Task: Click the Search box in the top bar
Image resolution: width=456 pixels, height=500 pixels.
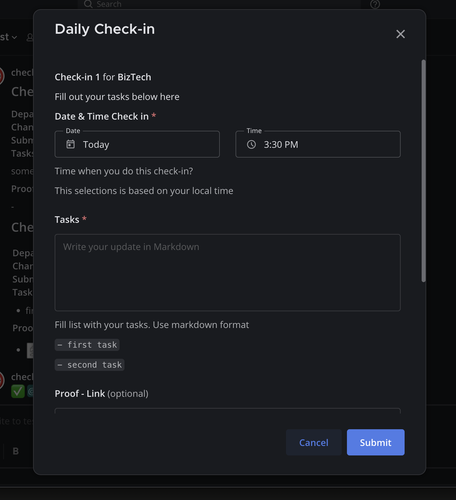Action: click(220, 4)
